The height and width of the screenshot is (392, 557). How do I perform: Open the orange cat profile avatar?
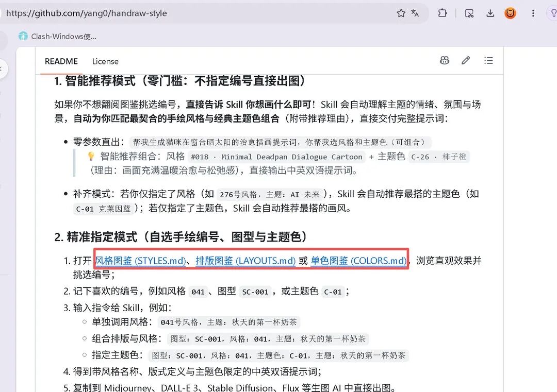click(510, 13)
